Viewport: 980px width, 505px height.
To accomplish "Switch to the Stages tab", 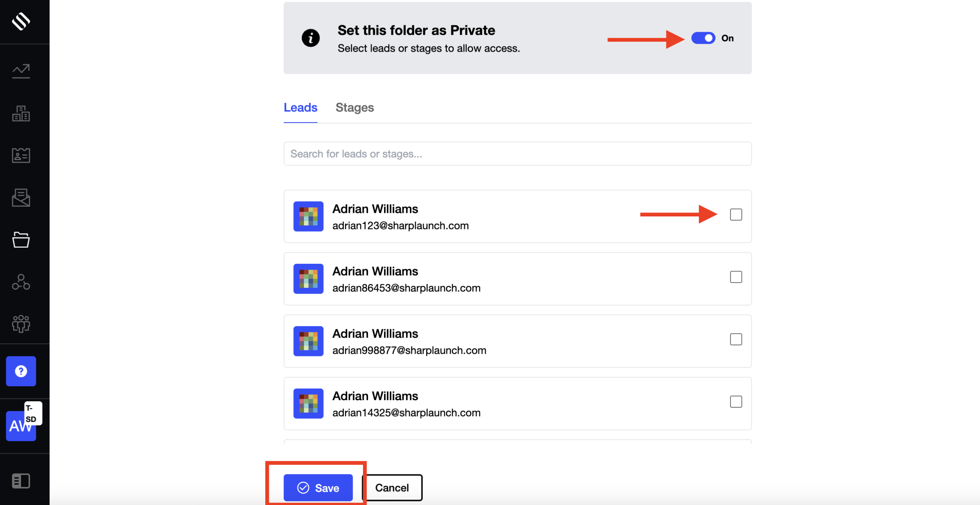I will pyautogui.click(x=354, y=108).
